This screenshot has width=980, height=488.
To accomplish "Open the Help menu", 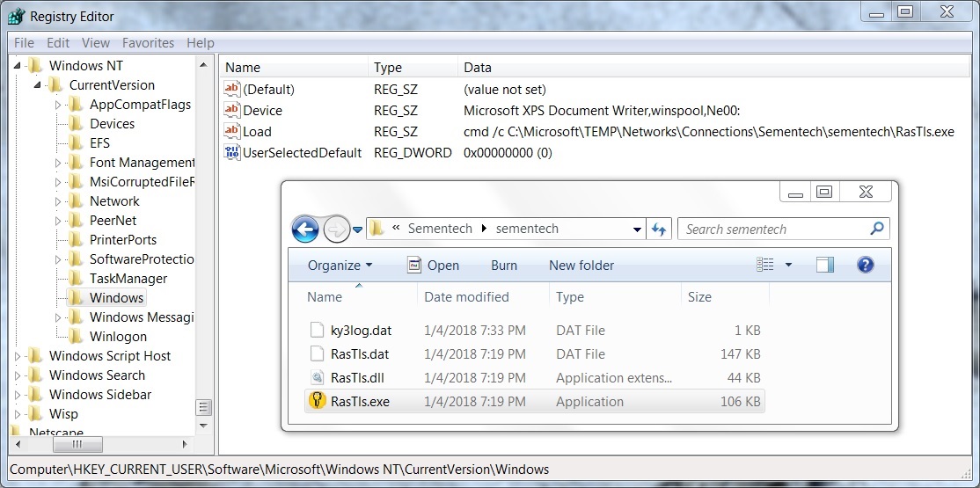I will [200, 43].
